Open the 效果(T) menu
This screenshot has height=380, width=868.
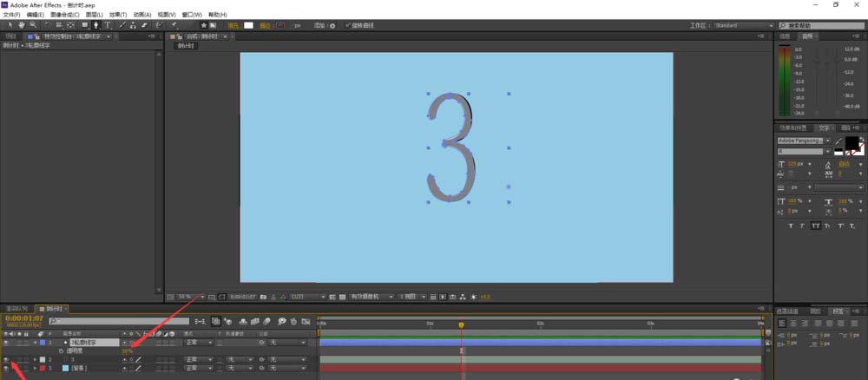click(x=118, y=15)
